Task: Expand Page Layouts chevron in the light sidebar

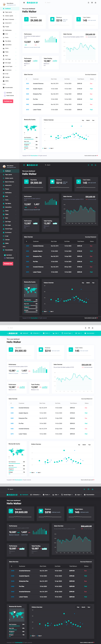Action: pyautogui.click(x=16, y=12)
